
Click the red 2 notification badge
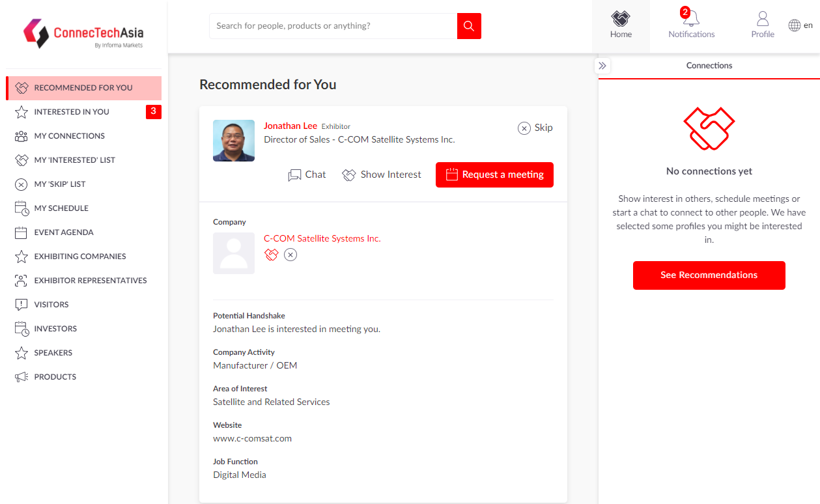(x=685, y=12)
